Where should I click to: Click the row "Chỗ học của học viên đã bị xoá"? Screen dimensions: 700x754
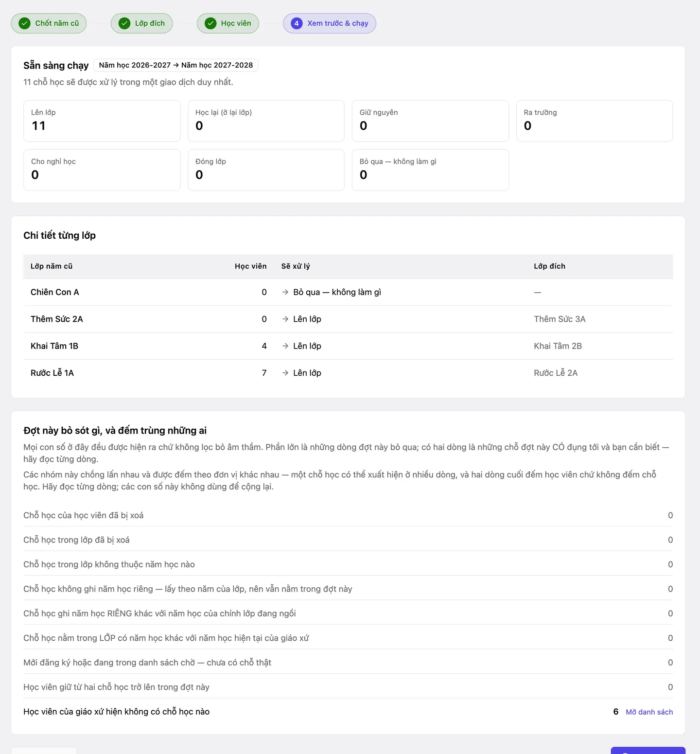click(348, 515)
